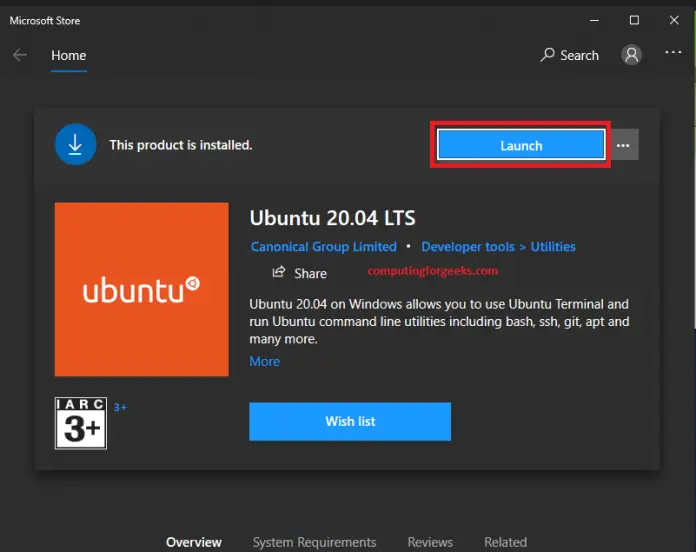The image size is (696, 552).
Task: Click the blue download status icon
Action: 74,145
